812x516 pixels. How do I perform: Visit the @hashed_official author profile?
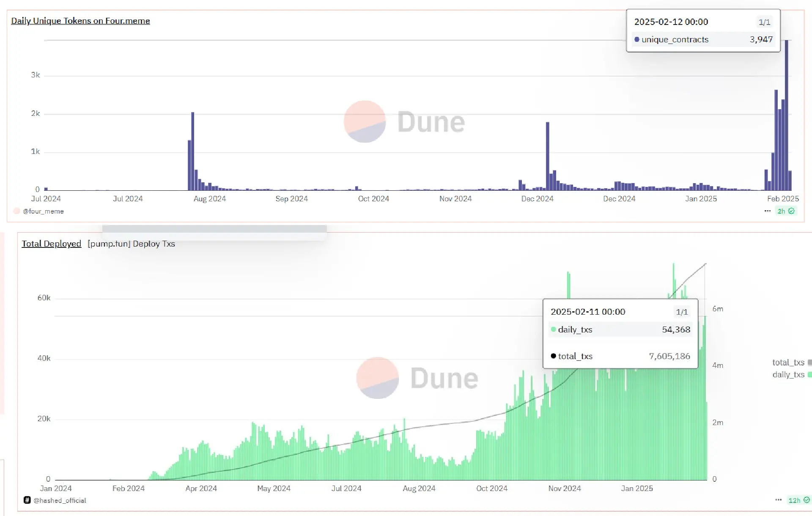(x=60, y=500)
